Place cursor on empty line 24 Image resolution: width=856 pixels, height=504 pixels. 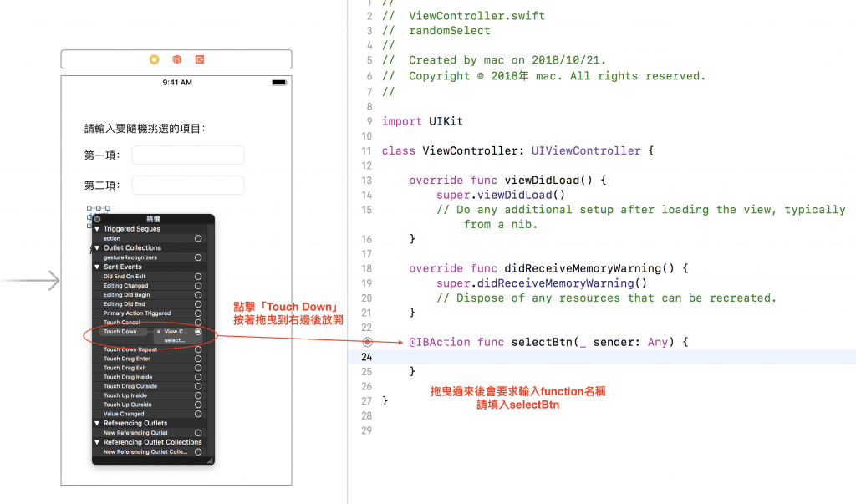[x=600, y=357]
